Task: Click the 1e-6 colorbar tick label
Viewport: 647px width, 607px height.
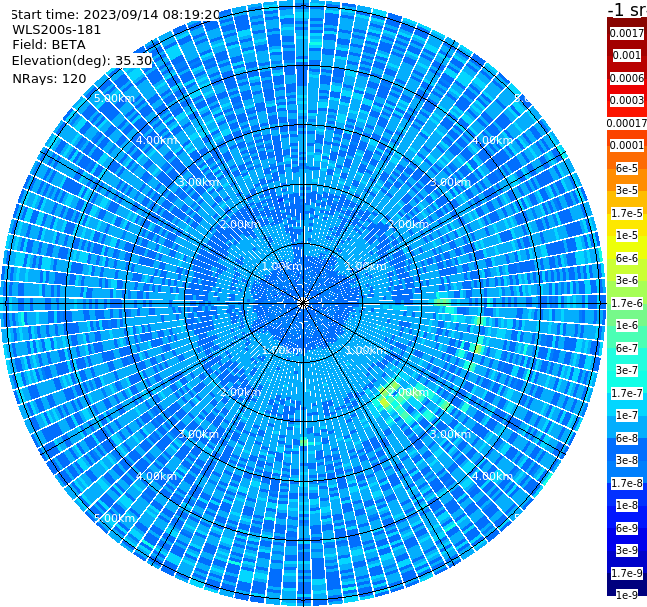Action: [627, 325]
